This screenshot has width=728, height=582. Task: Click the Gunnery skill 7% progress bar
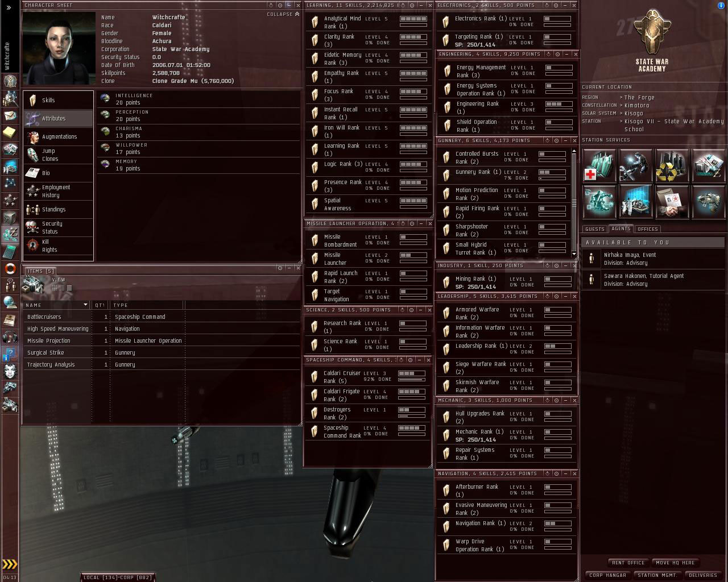pyautogui.click(x=552, y=178)
